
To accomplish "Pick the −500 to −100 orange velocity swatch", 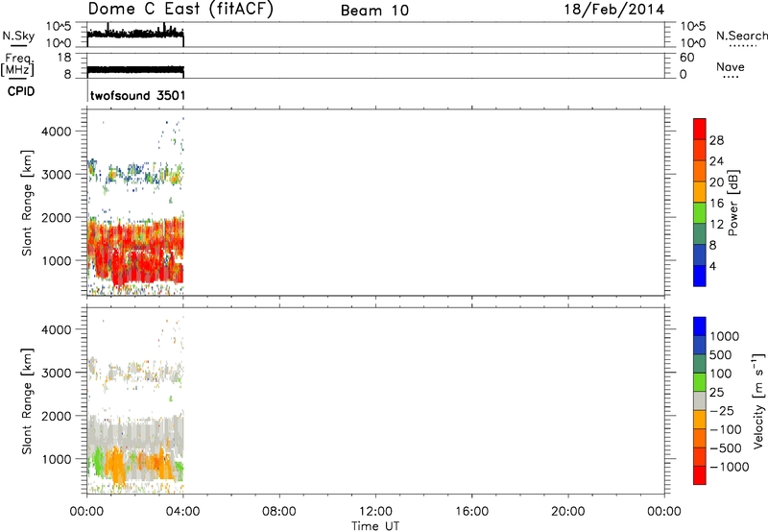I will coord(700,438).
